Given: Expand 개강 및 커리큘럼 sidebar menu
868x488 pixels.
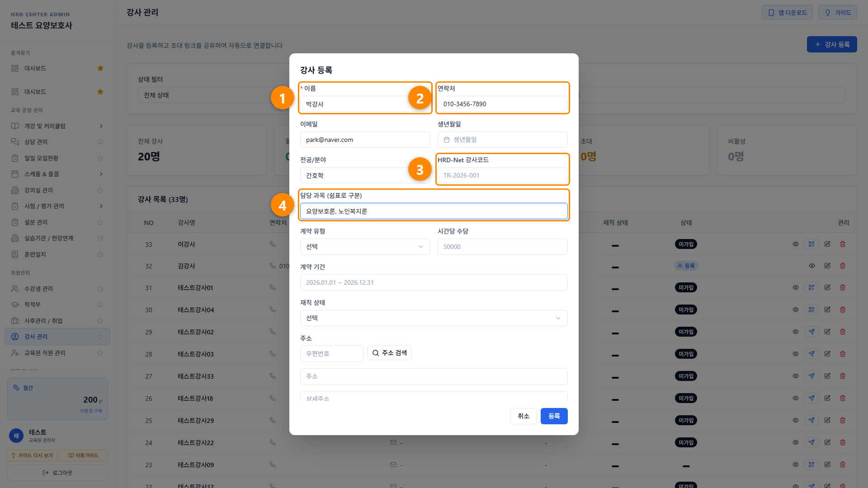Looking at the screenshot, I should pyautogui.click(x=57, y=126).
